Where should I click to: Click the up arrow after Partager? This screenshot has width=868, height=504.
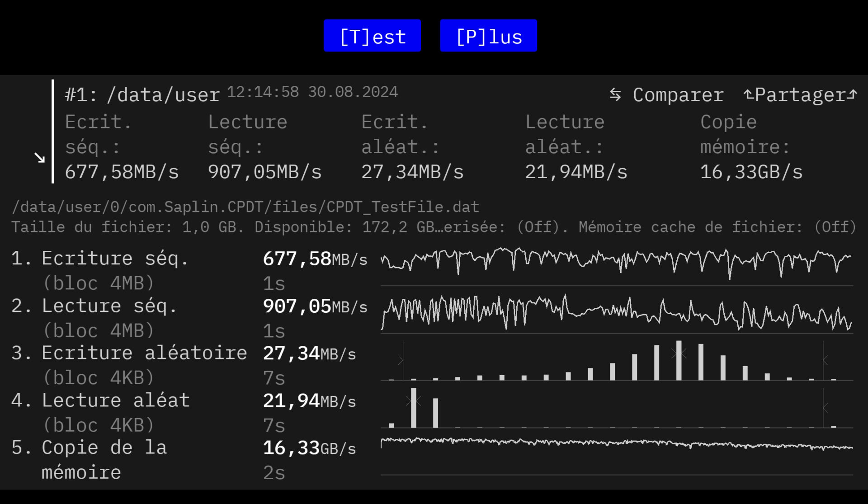pos(853,94)
